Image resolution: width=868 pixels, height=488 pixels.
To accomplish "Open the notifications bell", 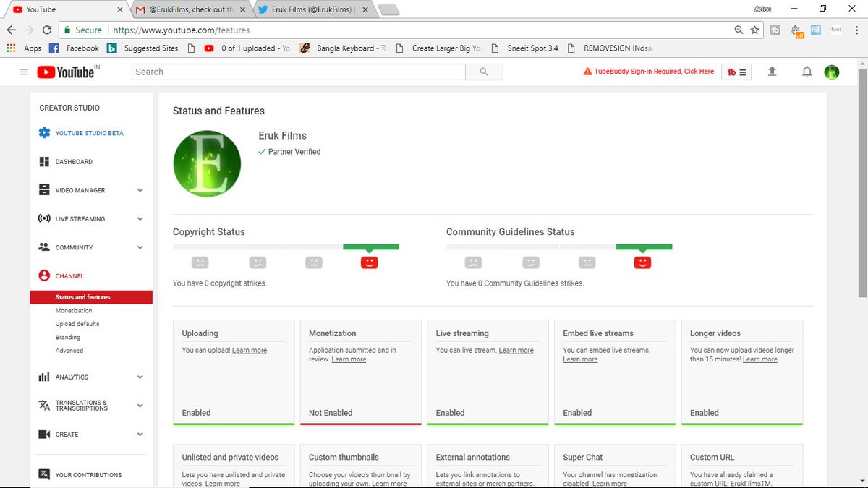I will [807, 72].
